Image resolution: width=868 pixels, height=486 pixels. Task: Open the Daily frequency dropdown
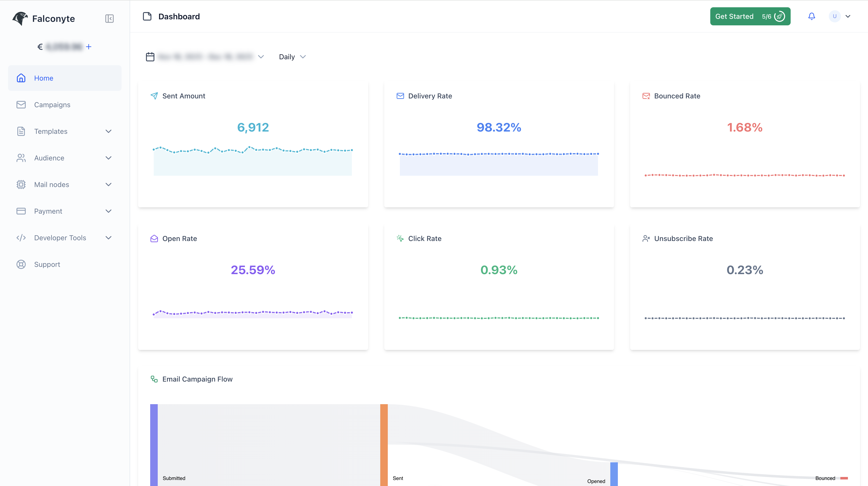tap(292, 56)
